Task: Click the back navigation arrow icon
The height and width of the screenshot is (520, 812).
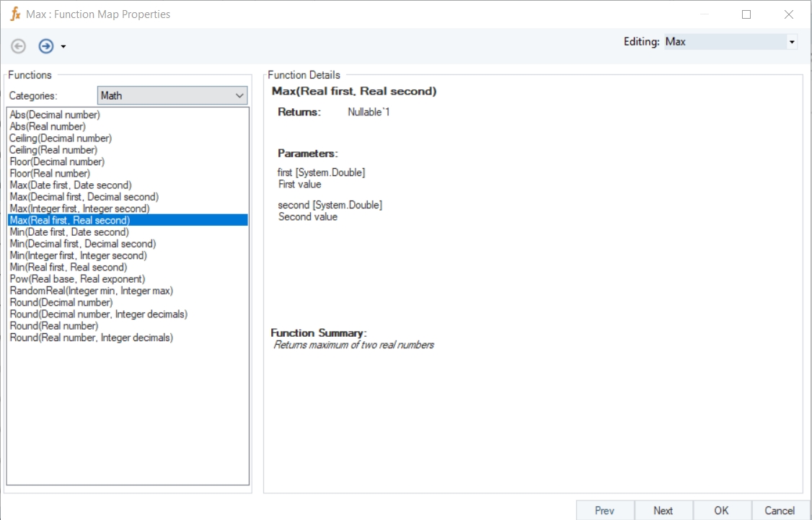Action: tap(19, 46)
